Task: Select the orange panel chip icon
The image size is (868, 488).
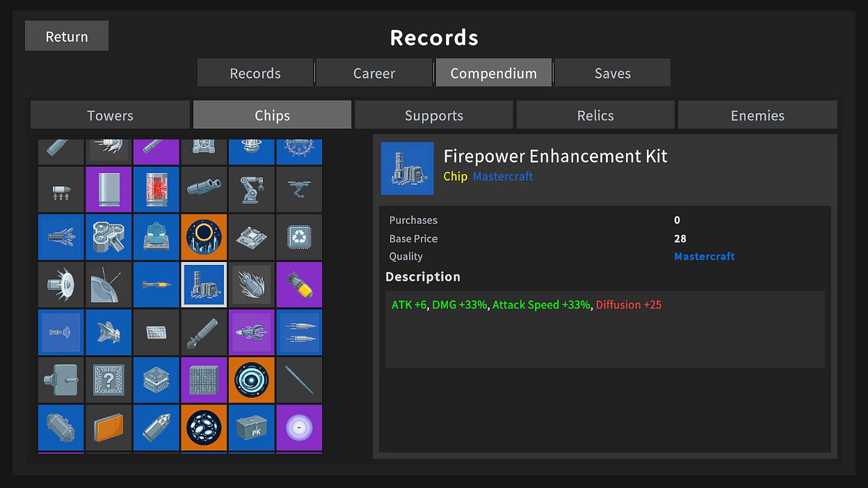Action: [x=108, y=427]
